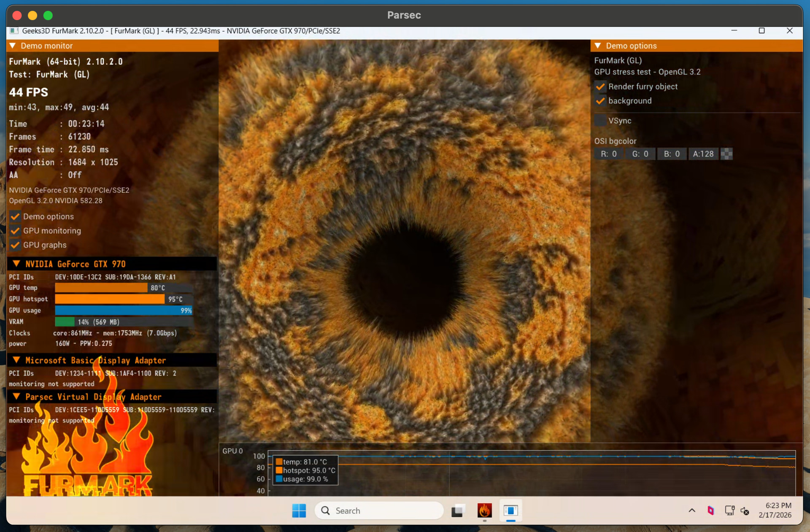Click the FurMark title bar app icon
Viewport: 810px width, 532px height.
point(14,31)
